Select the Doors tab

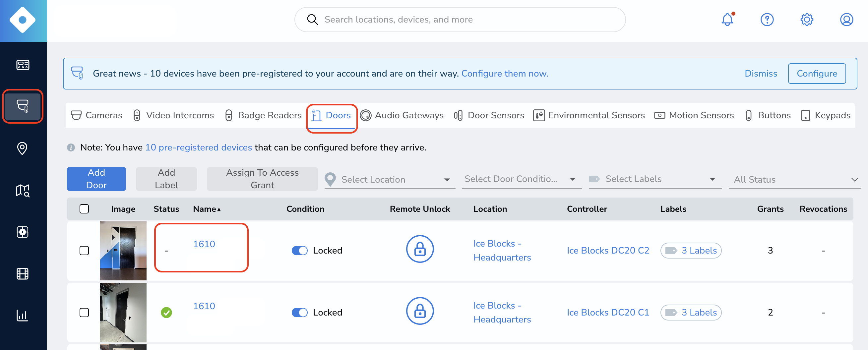331,115
